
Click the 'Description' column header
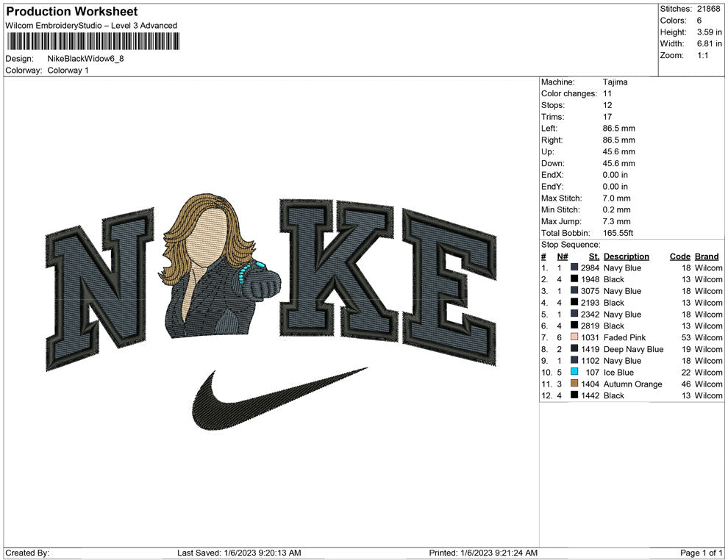pos(627,256)
